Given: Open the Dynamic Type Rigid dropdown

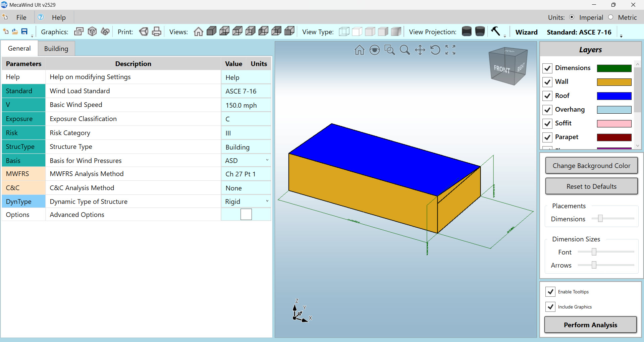Looking at the screenshot, I should [267, 201].
